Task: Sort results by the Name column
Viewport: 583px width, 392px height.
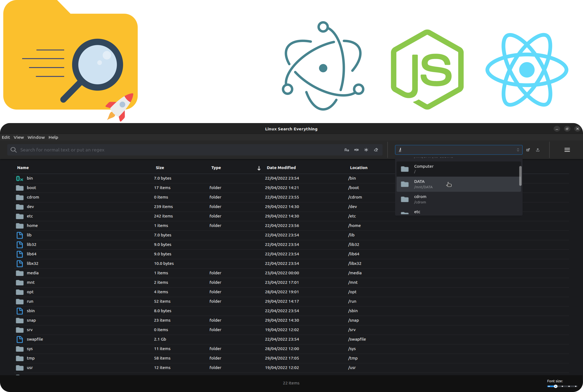Action: [x=23, y=167]
